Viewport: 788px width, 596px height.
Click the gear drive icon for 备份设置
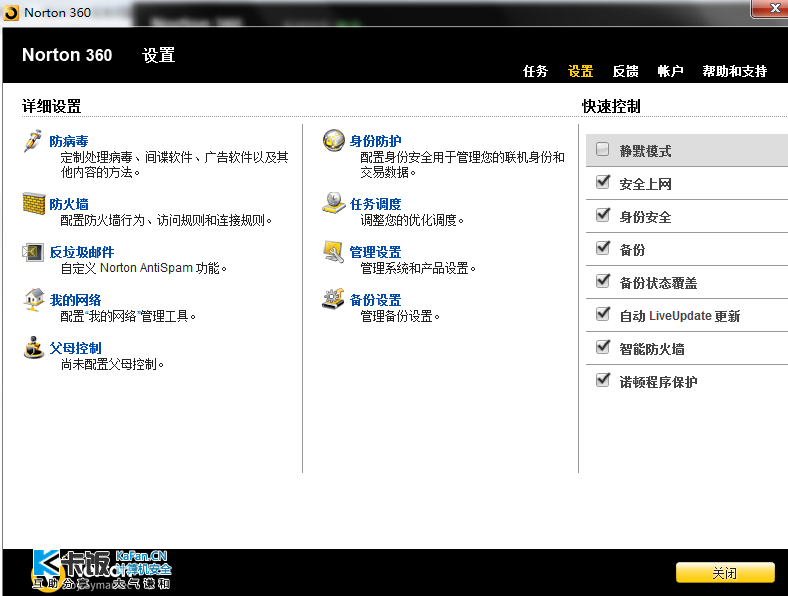[333, 299]
